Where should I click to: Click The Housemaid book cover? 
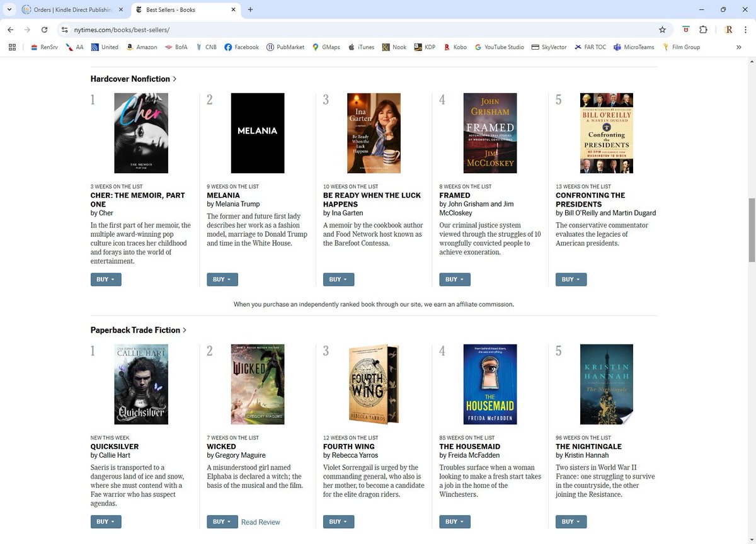tap(490, 384)
